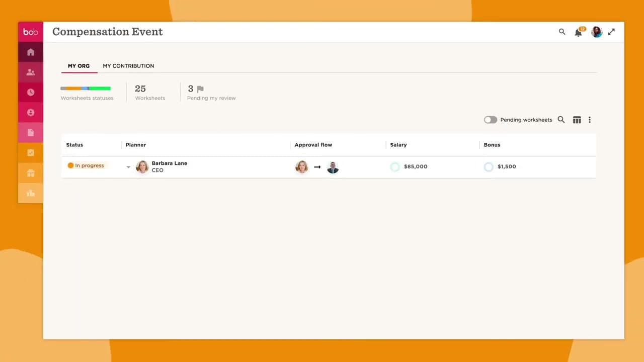Switch to the MY CONTRIBUTION tab
This screenshot has width=644, height=362.
coord(128,66)
